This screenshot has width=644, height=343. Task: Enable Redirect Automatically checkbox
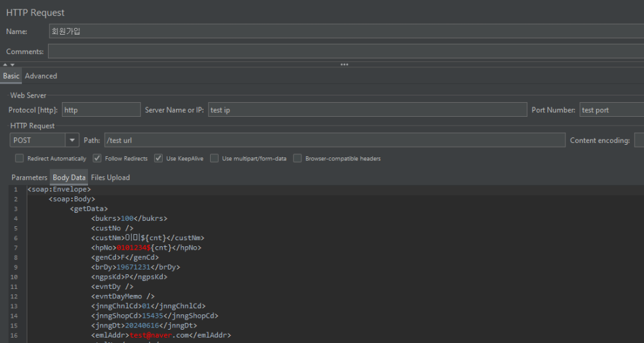pyautogui.click(x=19, y=158)
